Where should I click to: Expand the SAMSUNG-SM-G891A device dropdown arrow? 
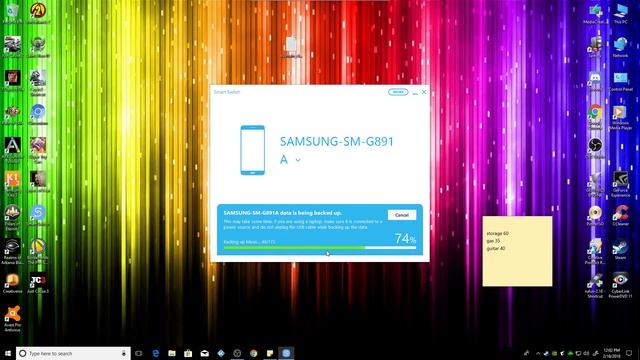click(298, 160)
